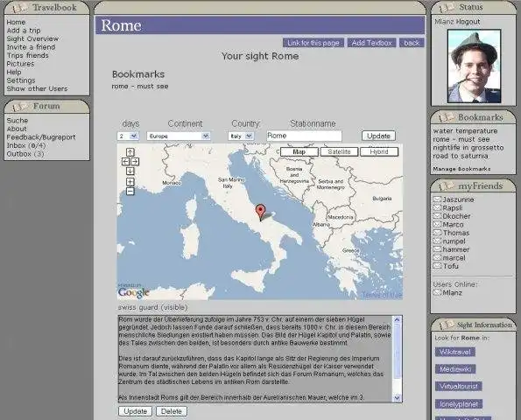The height and width of the screenshot is (420, 521).
Task: Open About in the Forum panel
Action: coord(17,129)
